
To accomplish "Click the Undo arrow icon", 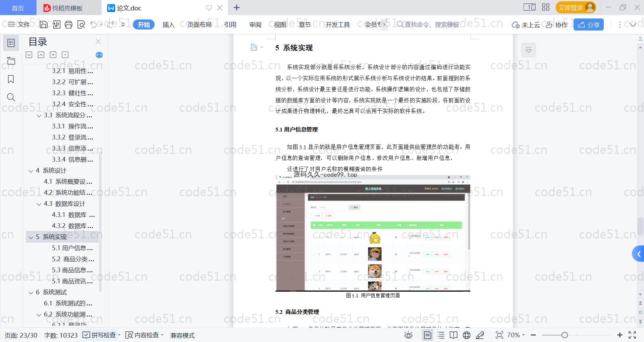I will 94,24.
